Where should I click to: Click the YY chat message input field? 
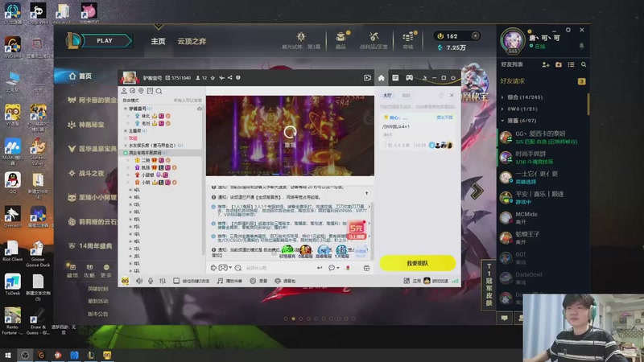279,268
